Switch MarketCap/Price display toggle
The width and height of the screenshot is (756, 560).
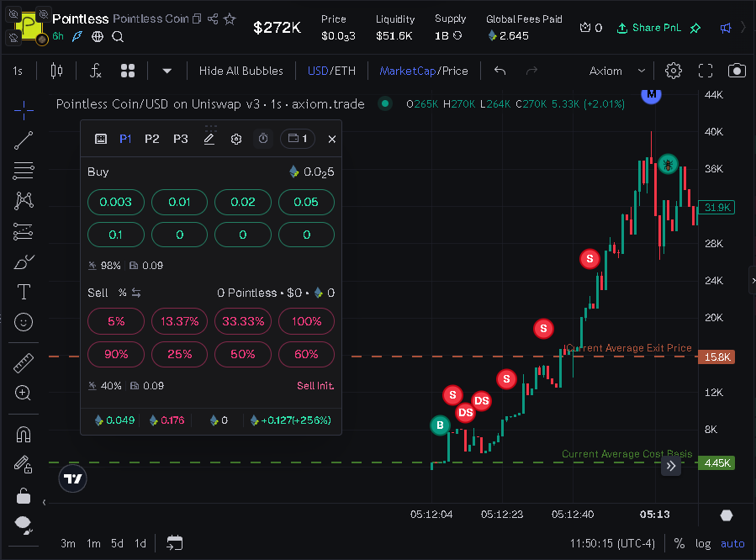(423, 71)
